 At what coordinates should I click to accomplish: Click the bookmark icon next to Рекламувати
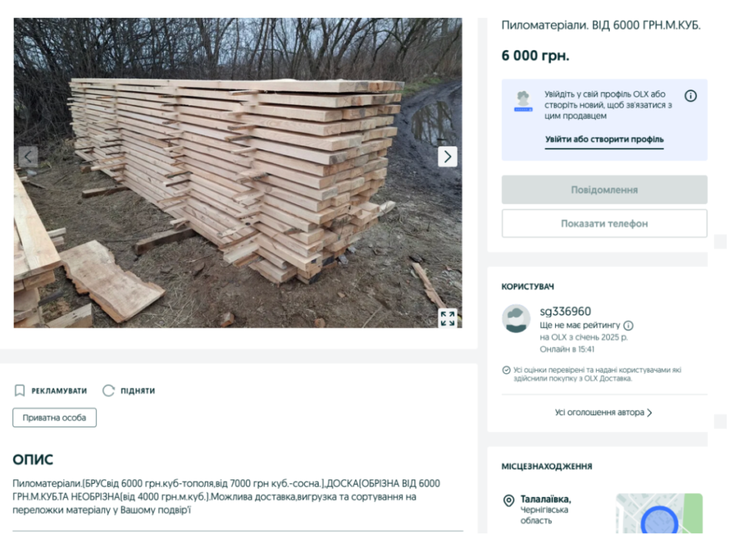tap(19, 390)
